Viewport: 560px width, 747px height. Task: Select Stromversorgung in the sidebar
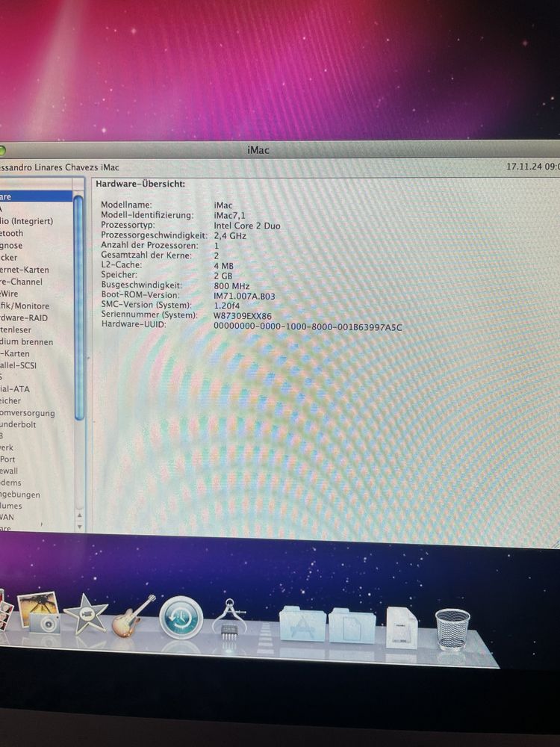[27, 413]
